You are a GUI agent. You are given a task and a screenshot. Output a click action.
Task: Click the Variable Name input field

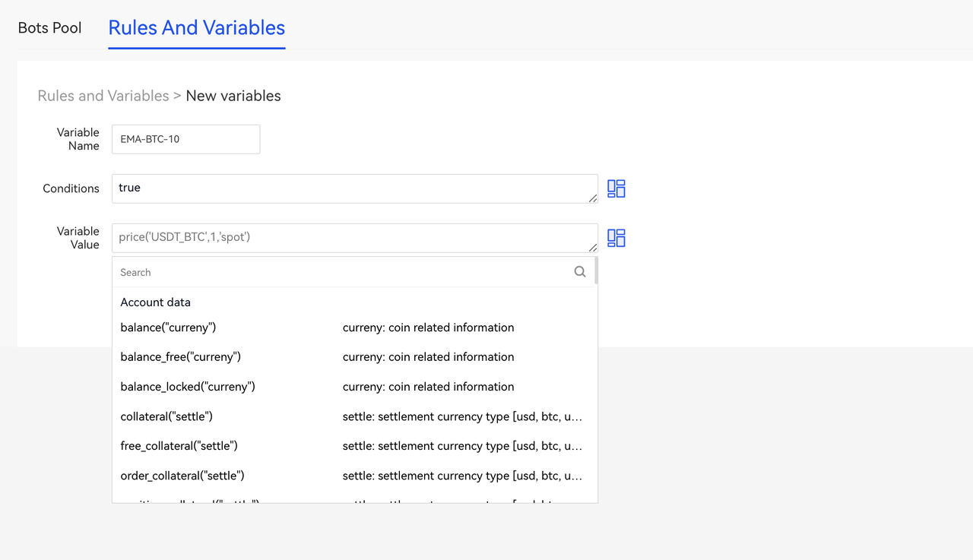tap(185, 139)
